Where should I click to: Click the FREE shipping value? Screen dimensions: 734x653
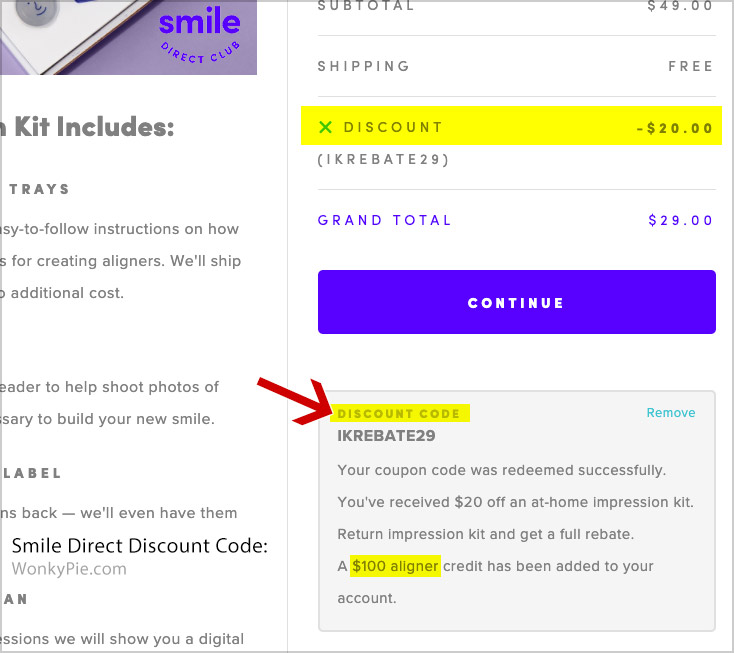(691, 66)
